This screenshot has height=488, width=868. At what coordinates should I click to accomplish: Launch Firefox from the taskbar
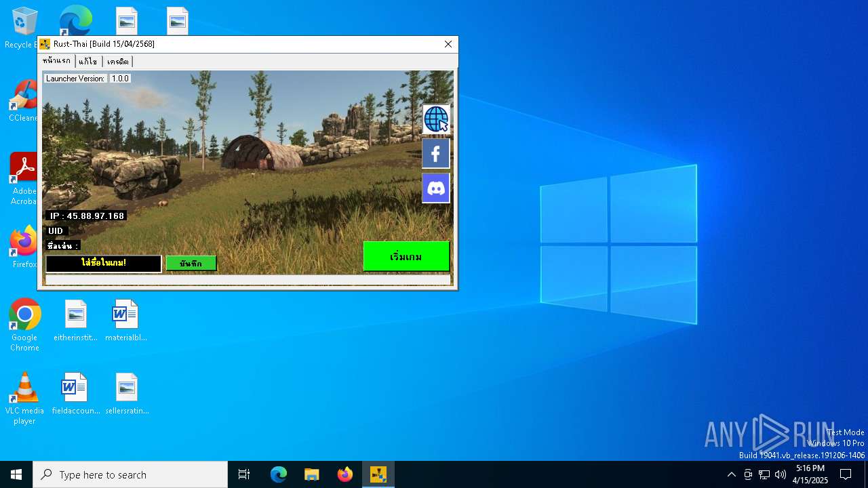click(345, 474)
